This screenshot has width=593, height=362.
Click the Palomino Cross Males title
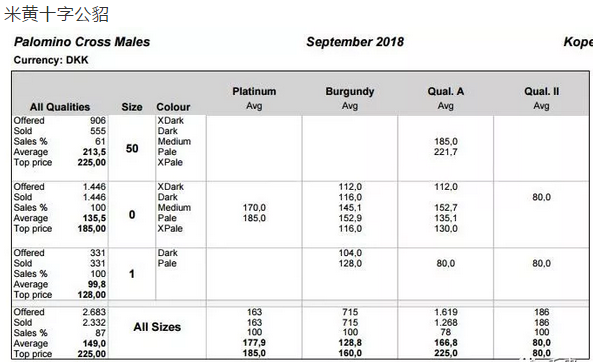click(82, 42)
